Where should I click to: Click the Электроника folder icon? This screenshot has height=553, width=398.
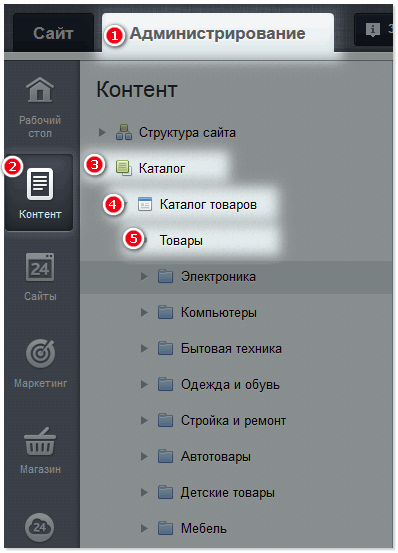click(x=165, y=276)
